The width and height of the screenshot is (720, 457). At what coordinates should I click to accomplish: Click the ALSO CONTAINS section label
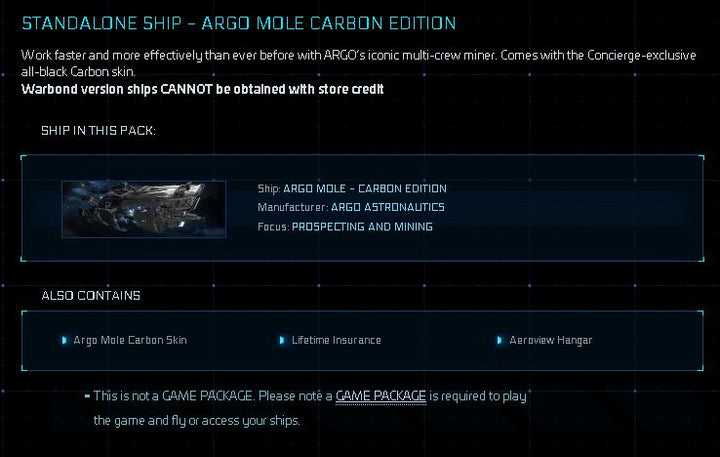(x=90, y=296)
